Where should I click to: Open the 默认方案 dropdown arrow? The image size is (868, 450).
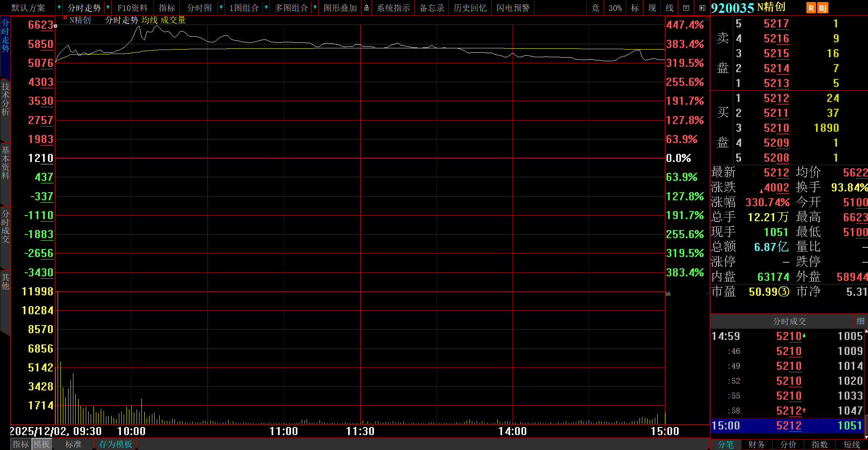click(x=59, y=8)
